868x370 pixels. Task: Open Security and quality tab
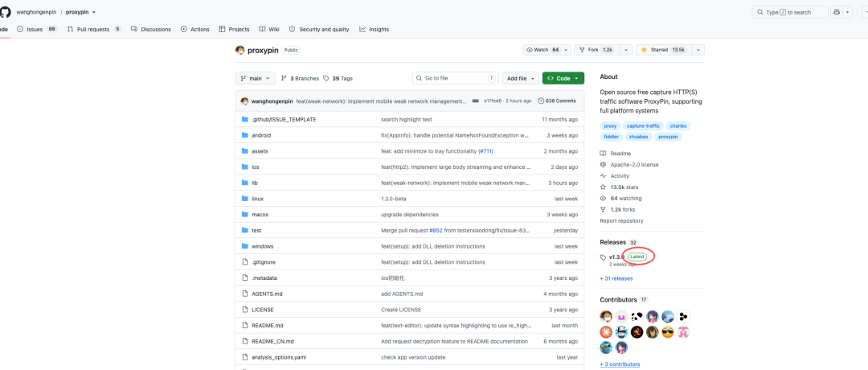[319, 29]
